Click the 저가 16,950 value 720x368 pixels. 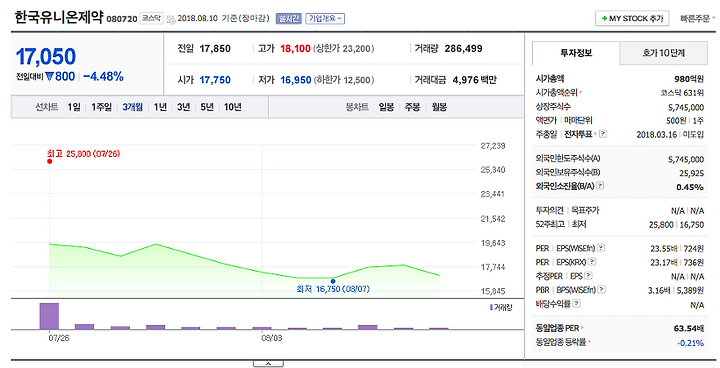[x=296, y=80]
